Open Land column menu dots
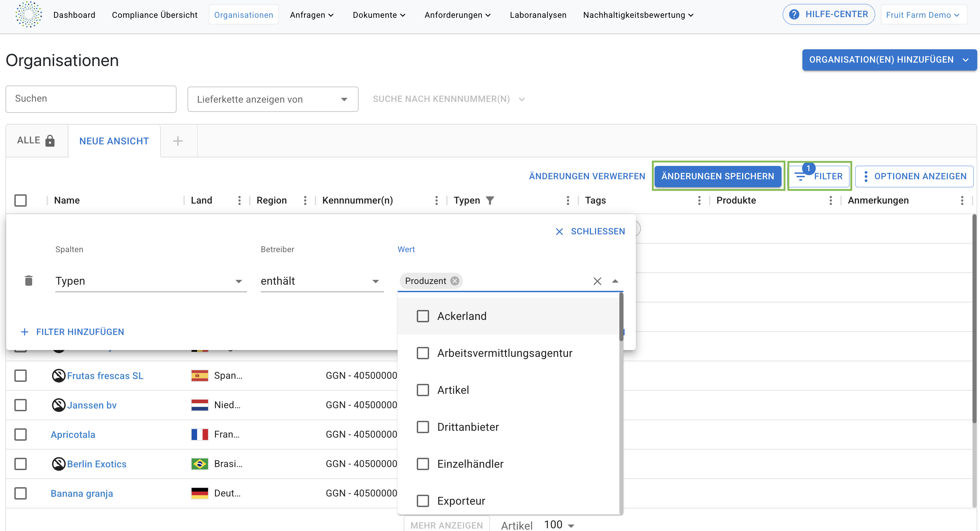This screenshot has height=531, width=980. click(x=239, y=200)
